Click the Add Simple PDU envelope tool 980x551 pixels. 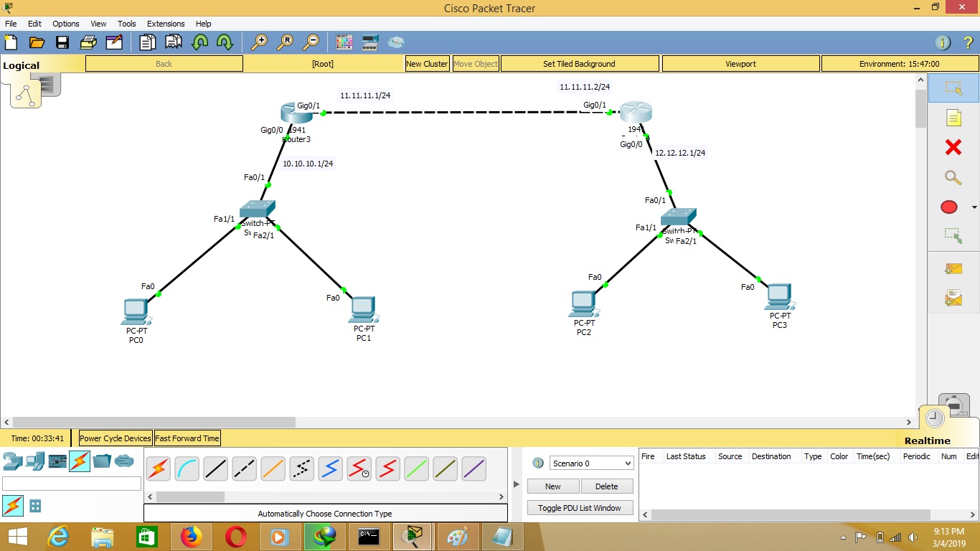pyautogui.click(x=953, y=268)
